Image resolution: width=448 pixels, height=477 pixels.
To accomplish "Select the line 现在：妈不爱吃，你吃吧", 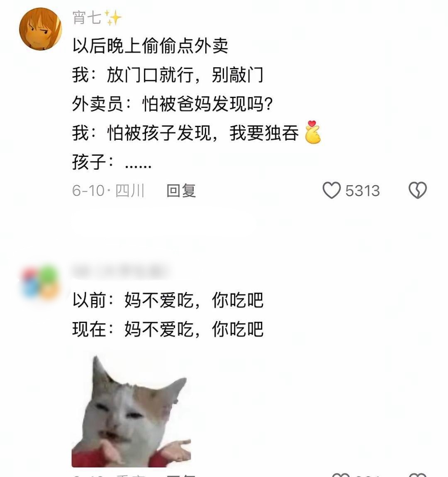I will click(x=168, y=329).
